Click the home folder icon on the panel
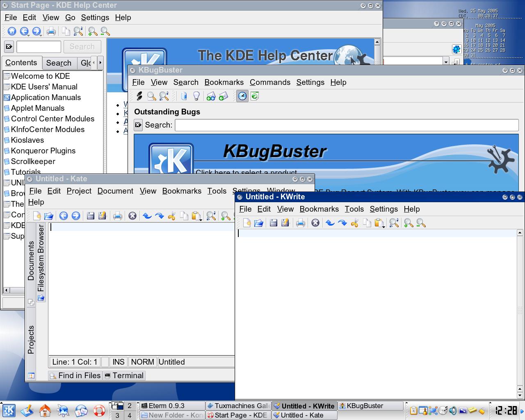The height and width of the screenshot is (420, 525). click(x=45, y=410)
